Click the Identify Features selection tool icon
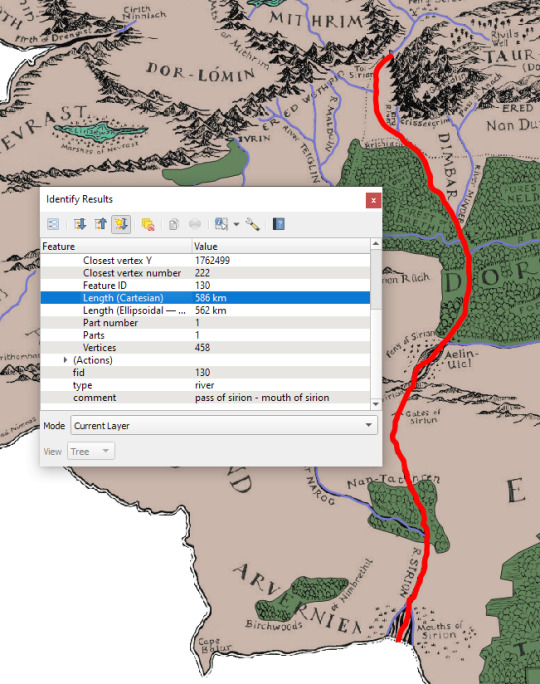 [221, 224]
